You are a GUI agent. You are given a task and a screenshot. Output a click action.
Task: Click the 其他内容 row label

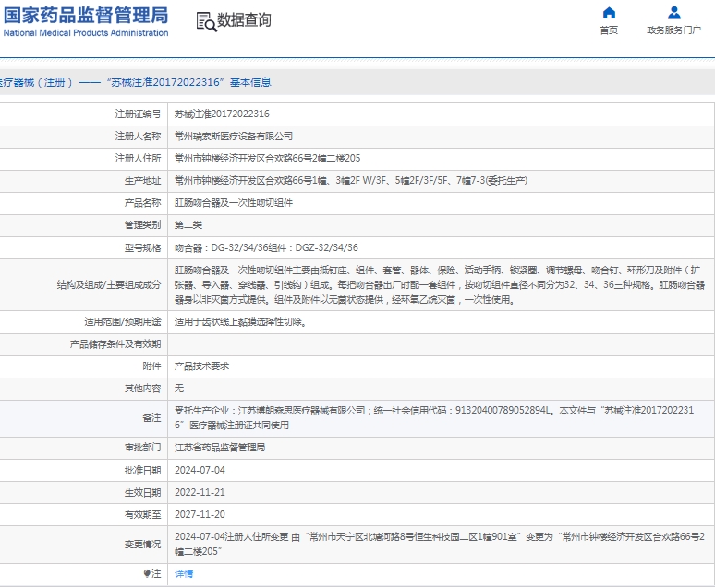(x=143, y=388)
